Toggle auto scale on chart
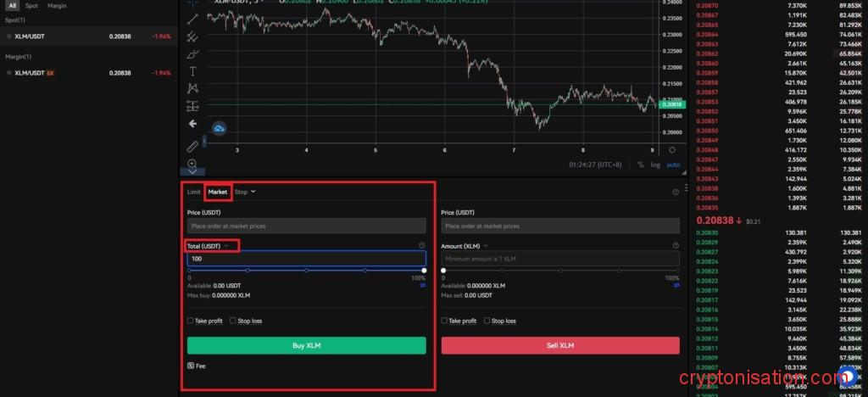The height and width of the screenshot is (397, 868). pos(673,165)
